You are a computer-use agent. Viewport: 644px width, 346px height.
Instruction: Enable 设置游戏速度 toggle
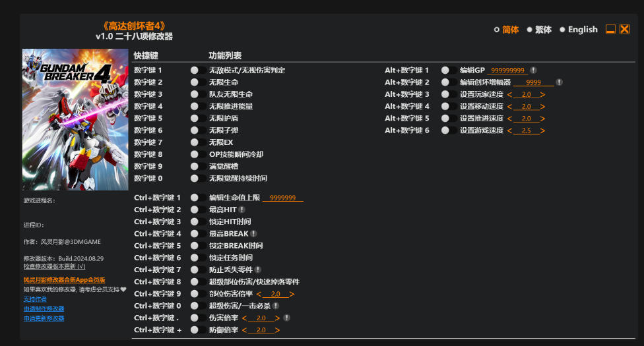(449, 130)
